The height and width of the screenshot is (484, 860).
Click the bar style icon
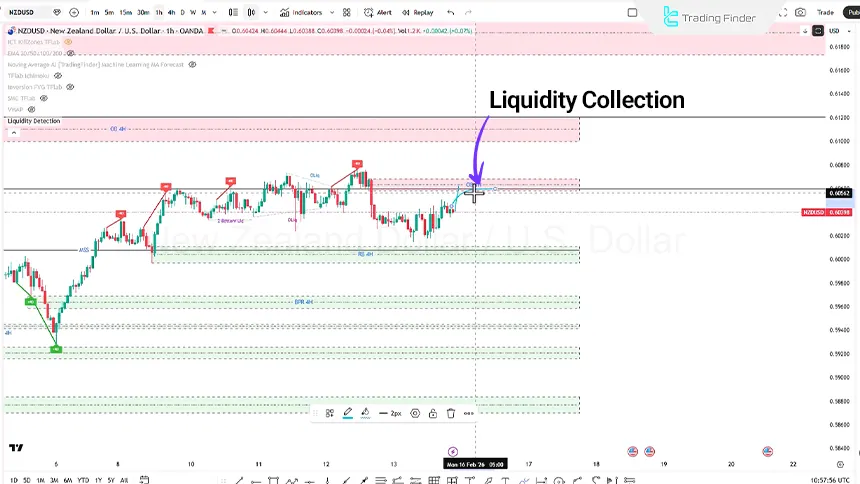coord(233,12)
